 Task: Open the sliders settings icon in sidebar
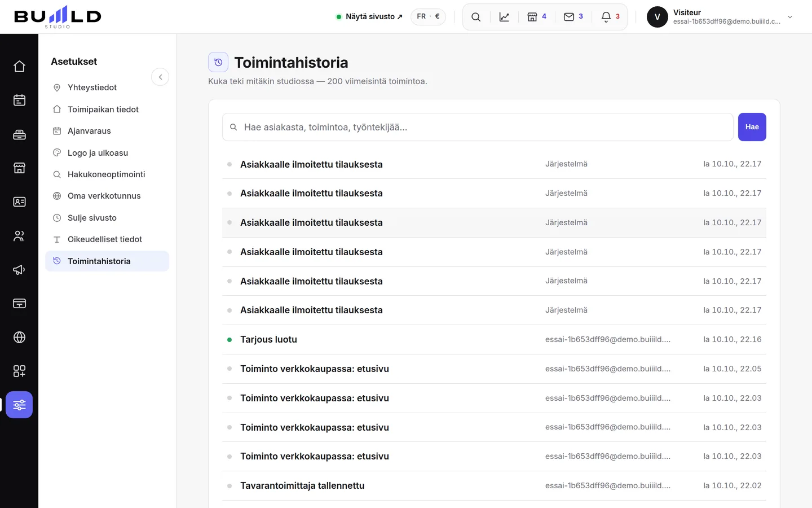point(19,405)
